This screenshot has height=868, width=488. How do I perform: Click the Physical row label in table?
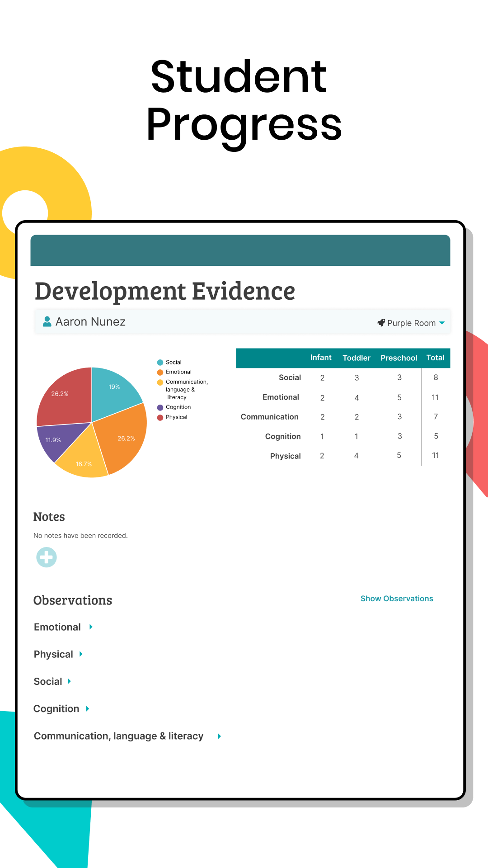tap(285, 456)
